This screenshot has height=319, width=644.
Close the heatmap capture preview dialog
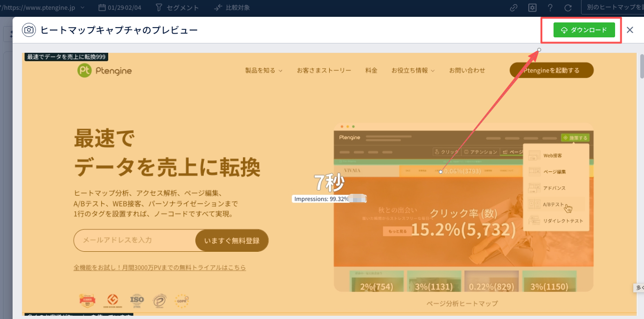coord(630,30)
